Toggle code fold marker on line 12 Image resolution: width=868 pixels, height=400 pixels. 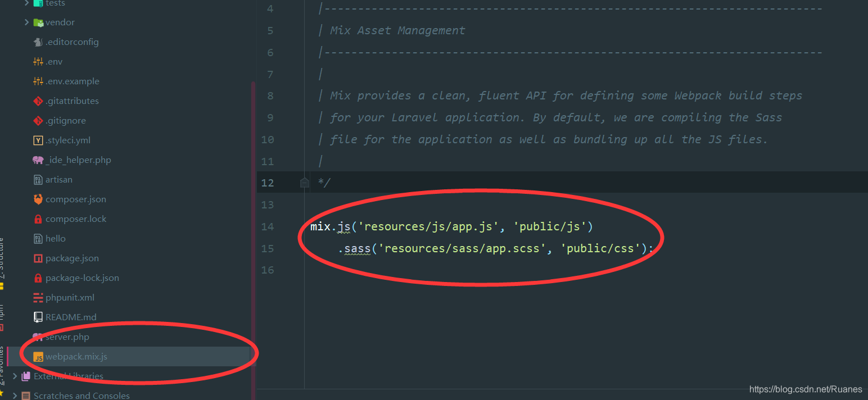pos(304,183)
